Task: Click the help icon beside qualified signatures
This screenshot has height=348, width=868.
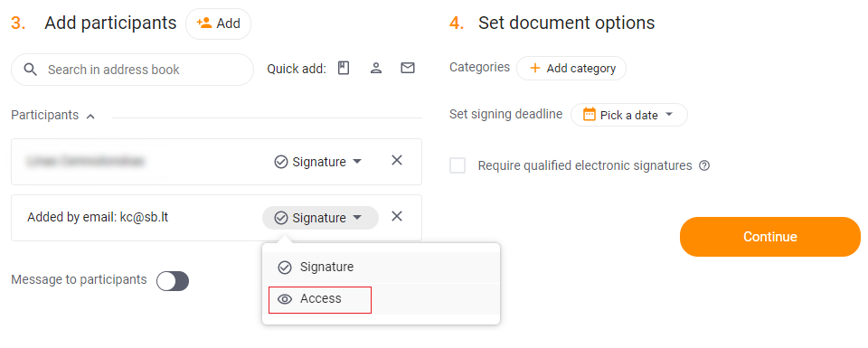Action: coord(704,165)
